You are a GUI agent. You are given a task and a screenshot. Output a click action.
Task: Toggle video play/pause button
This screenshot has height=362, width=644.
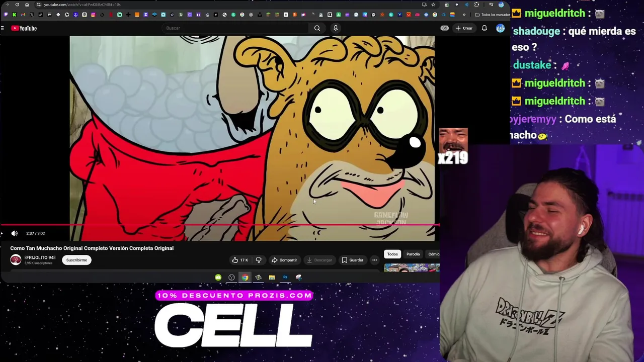point(2,233)
